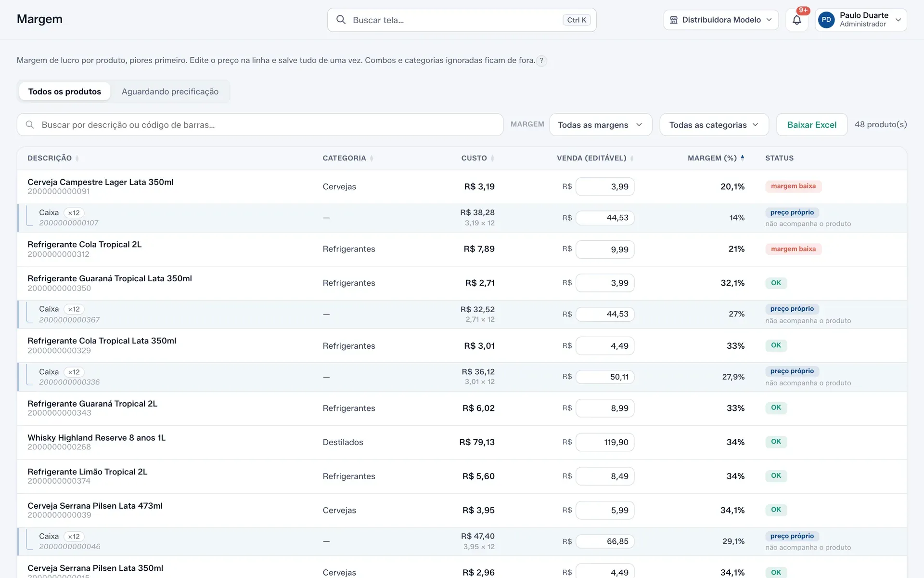Expand Paulo Duarte account menu
The width and height of the screenshot is (924, 578).
[x=860, y=20]
